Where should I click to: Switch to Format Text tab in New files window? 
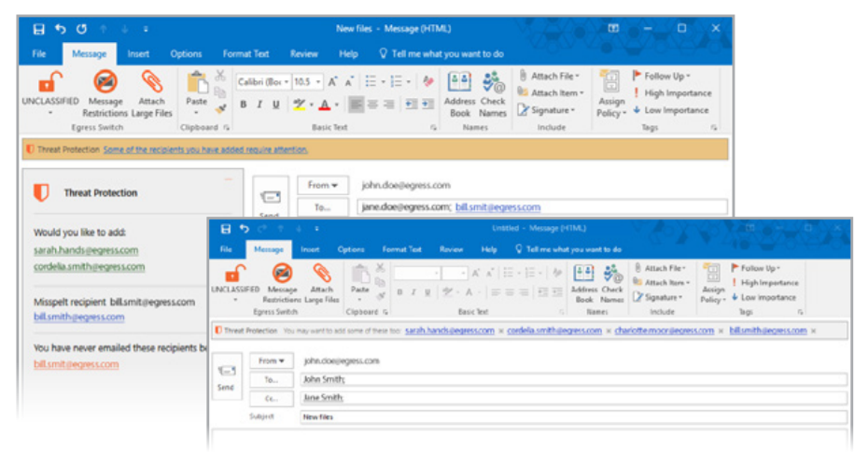[245, 54]
